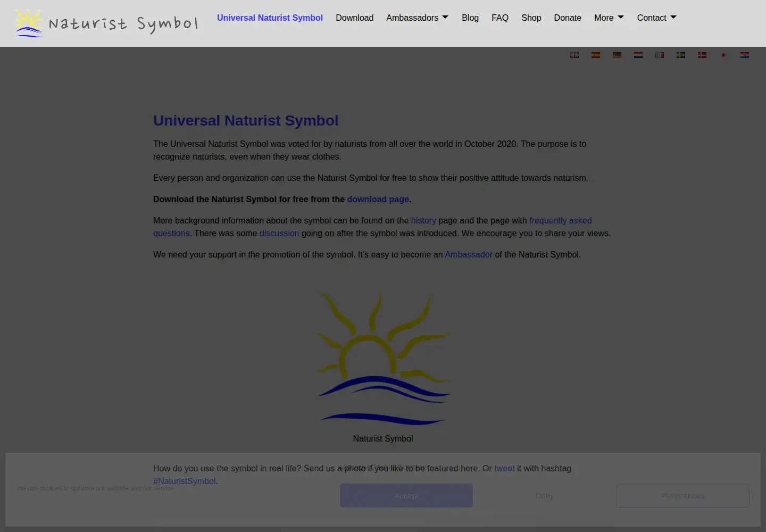Go to the Donate page
The image size is (766, 532).
(568, 18)
